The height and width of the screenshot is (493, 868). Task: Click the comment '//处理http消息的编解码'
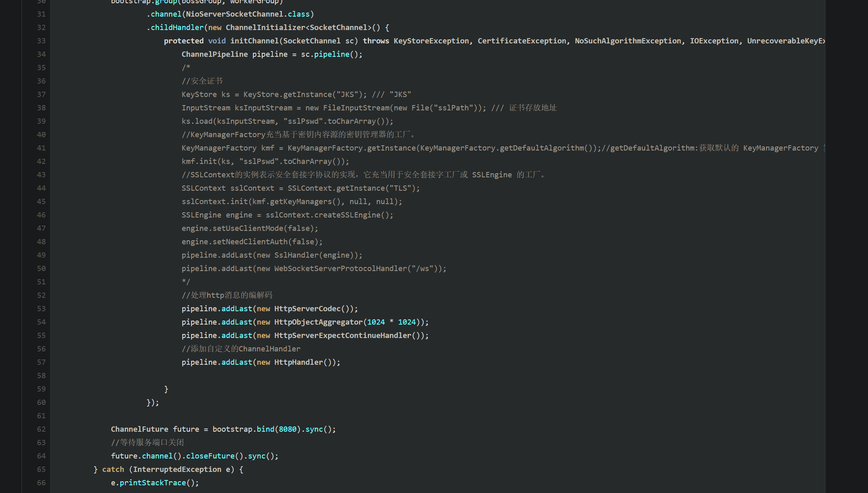227,295
